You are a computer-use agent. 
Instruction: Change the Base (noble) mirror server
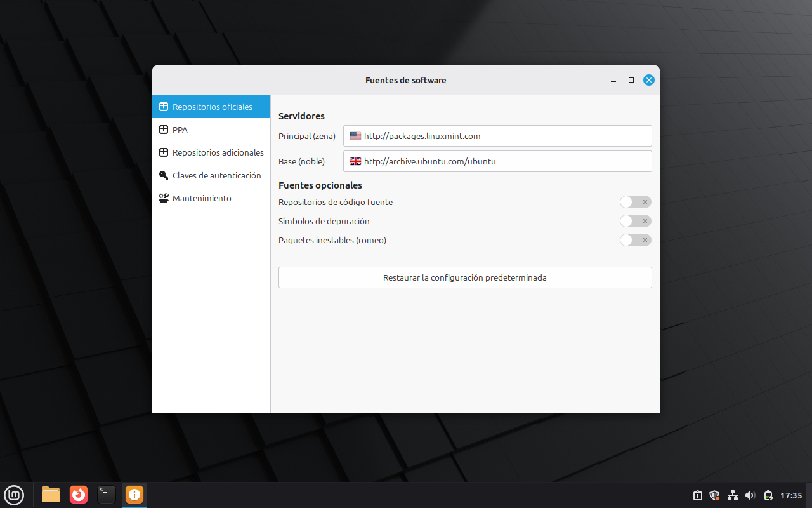pos(497,161)
